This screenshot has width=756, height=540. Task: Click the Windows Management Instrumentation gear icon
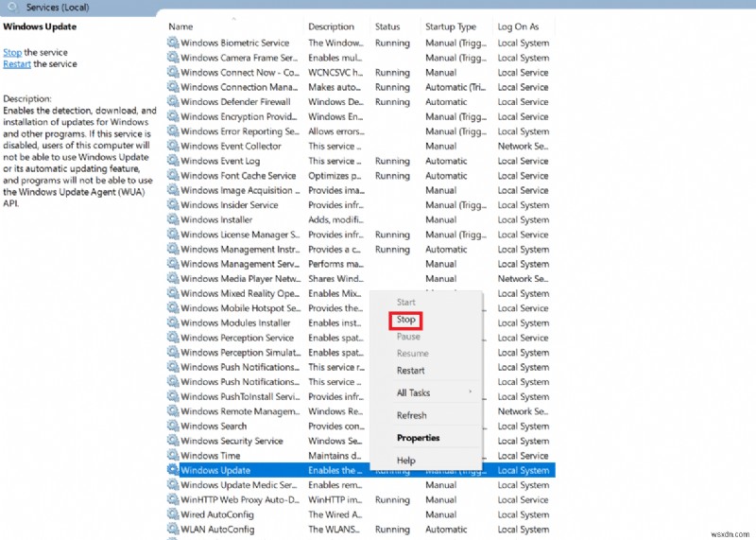pyautogui.click(x=173, y=249)
